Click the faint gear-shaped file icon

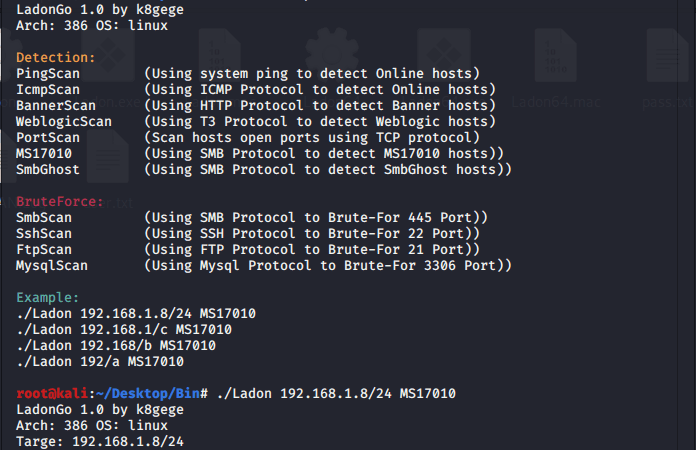pos(332,53)
